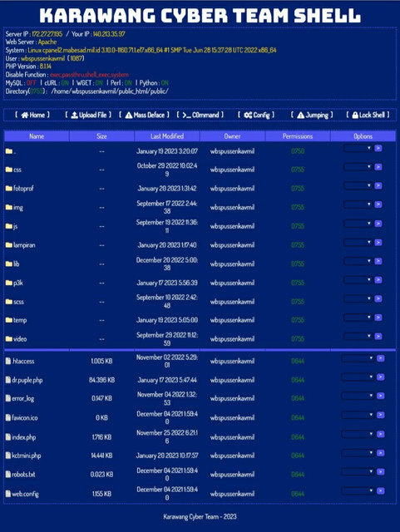
Task: Click the .htaccess file icon
Action: 8,361
